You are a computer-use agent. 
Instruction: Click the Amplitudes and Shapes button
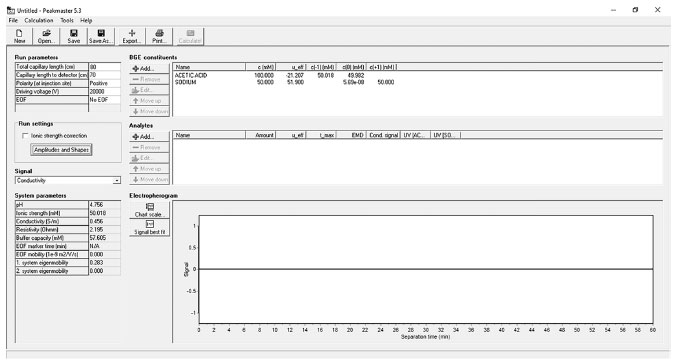(61, 150)
